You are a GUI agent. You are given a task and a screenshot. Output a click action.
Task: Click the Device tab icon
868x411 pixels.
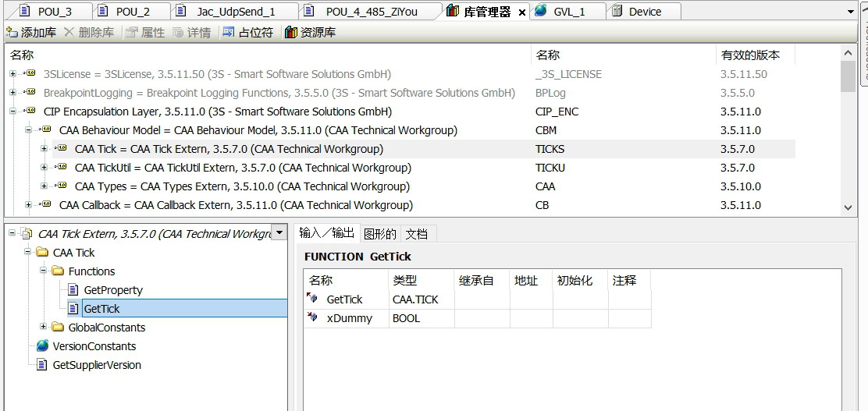point(617,11)
